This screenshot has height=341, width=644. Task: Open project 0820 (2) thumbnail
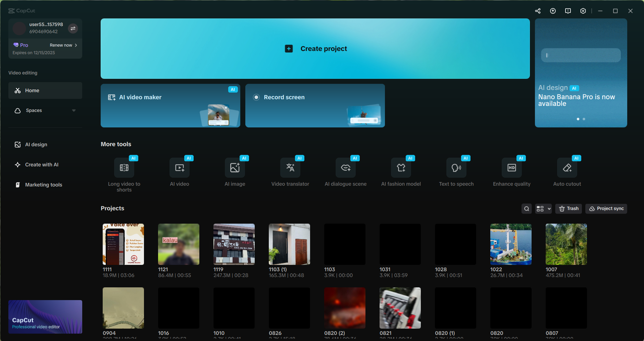coord(345,308)
